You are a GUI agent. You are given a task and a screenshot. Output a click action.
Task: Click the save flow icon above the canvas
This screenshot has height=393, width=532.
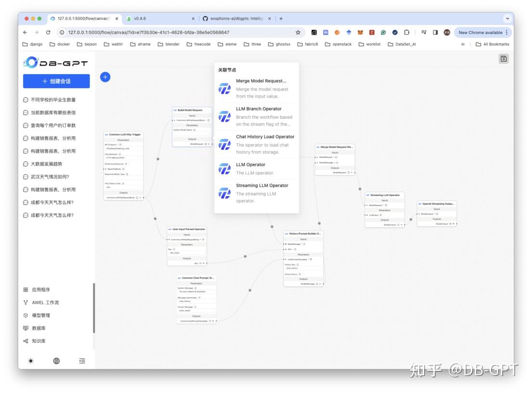pyautogui.click(x=503, y=58)
